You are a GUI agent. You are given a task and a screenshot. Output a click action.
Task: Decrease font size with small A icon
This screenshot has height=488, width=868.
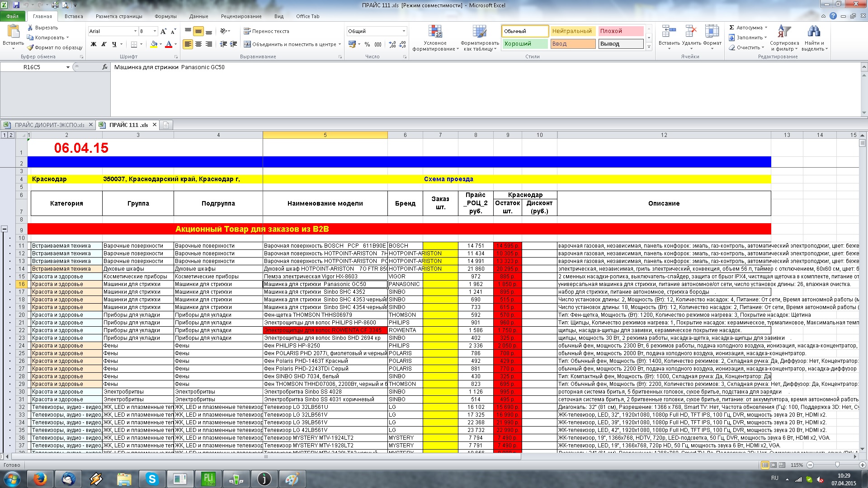[173, 31]
